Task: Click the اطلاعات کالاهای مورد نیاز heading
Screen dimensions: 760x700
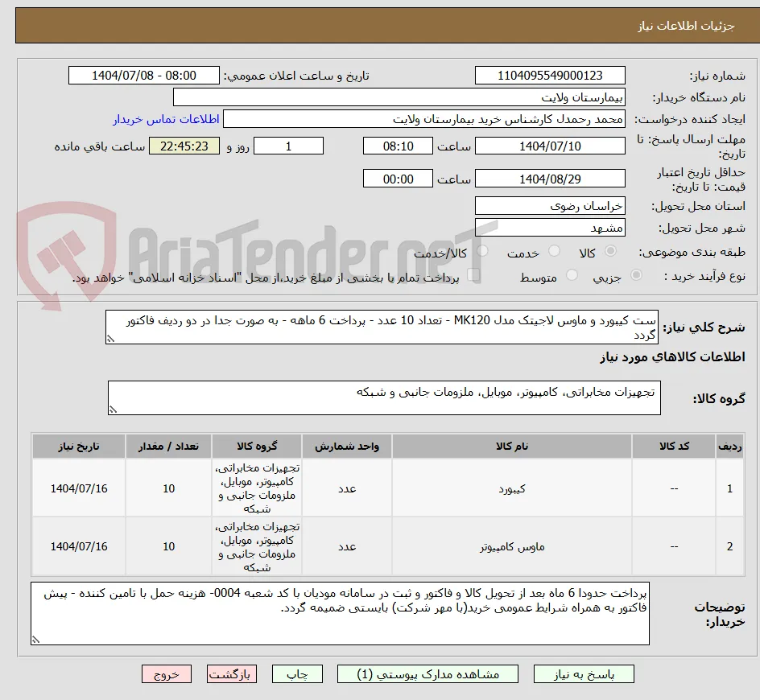Action: pos(672,357)
